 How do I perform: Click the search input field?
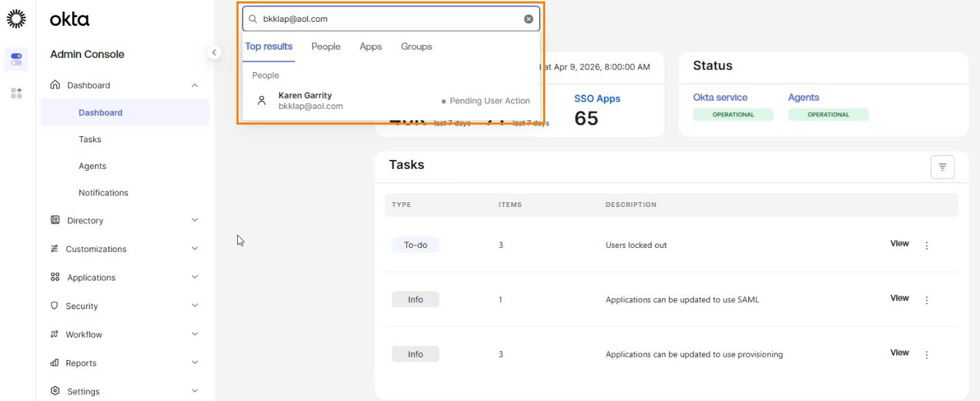coord(388,19)
